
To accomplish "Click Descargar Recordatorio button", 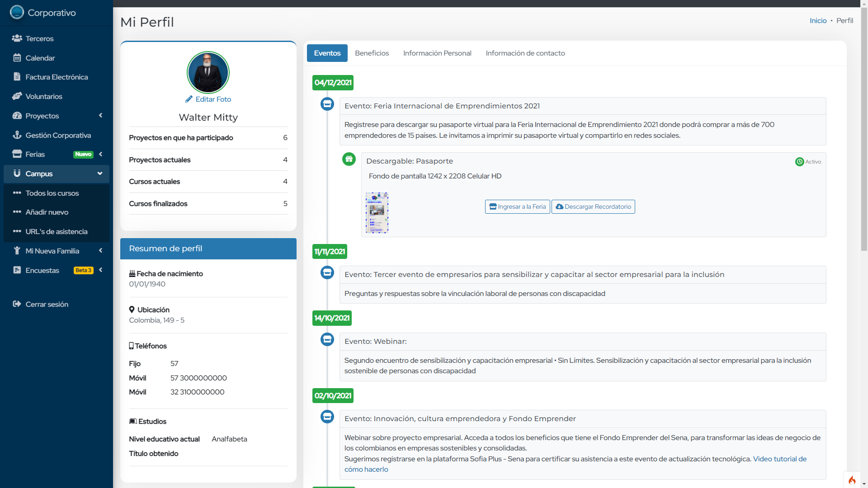I will [593, 207].
